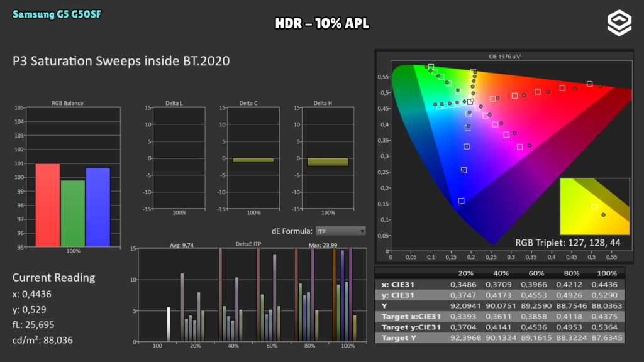644x362 pixels.
Task: Click the Delta C yellow bar
Action: coord(253,160)
